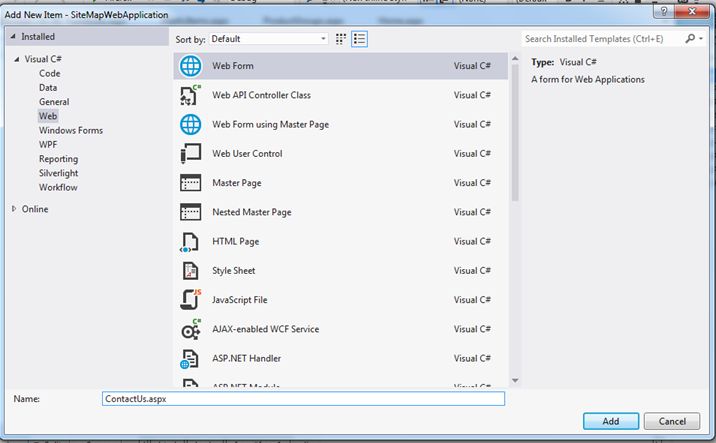Click the Master Page template icon

coord(190,183)
